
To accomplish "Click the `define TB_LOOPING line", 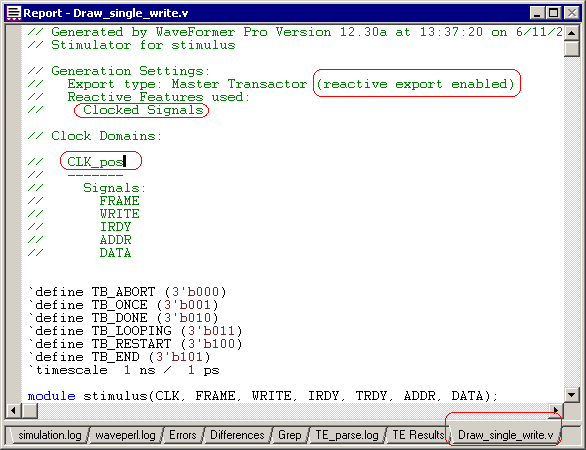I will point(135,331).
